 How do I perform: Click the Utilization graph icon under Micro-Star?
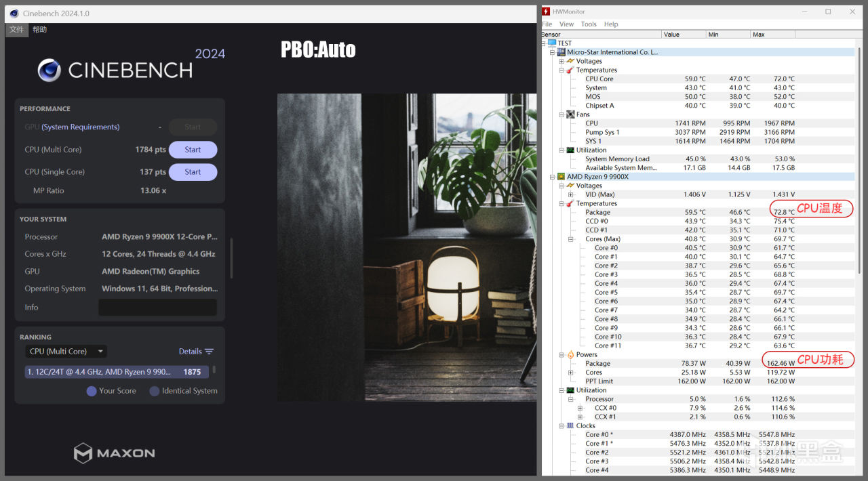pyautogui.click(x=570, y=150)
